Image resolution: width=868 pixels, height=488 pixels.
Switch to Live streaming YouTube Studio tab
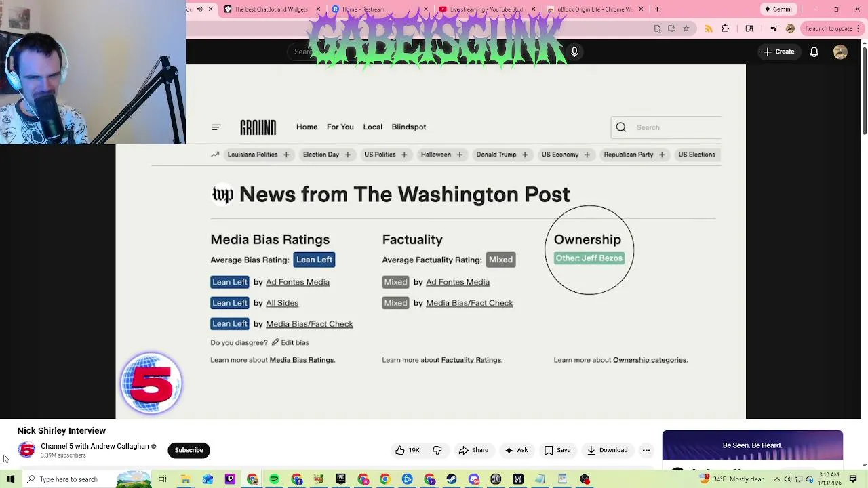(487, 9)
